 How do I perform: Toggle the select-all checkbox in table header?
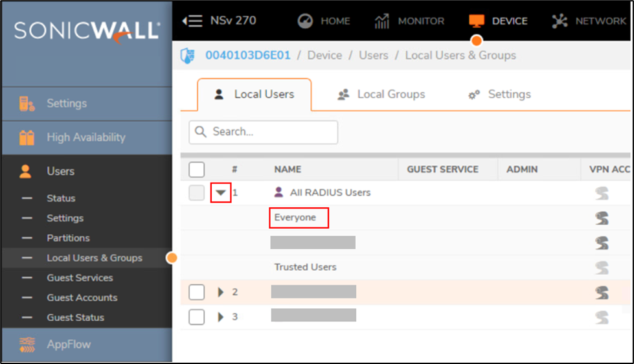197,170
